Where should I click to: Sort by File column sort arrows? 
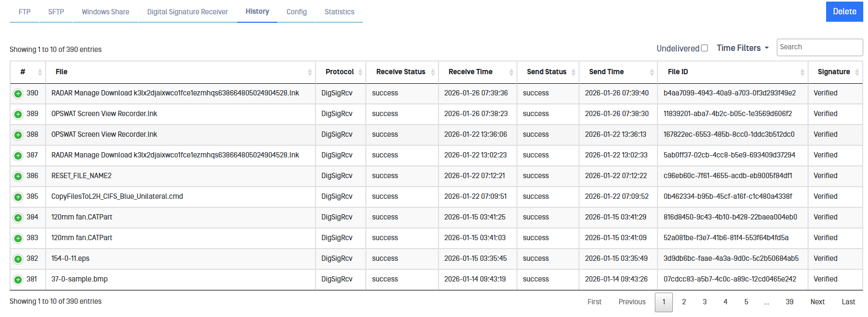point(310,72)
